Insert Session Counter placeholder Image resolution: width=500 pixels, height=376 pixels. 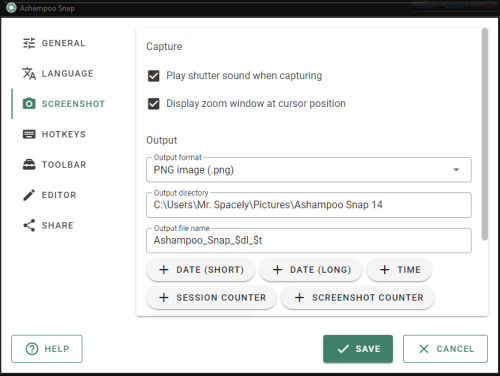[x=211, y=297]
